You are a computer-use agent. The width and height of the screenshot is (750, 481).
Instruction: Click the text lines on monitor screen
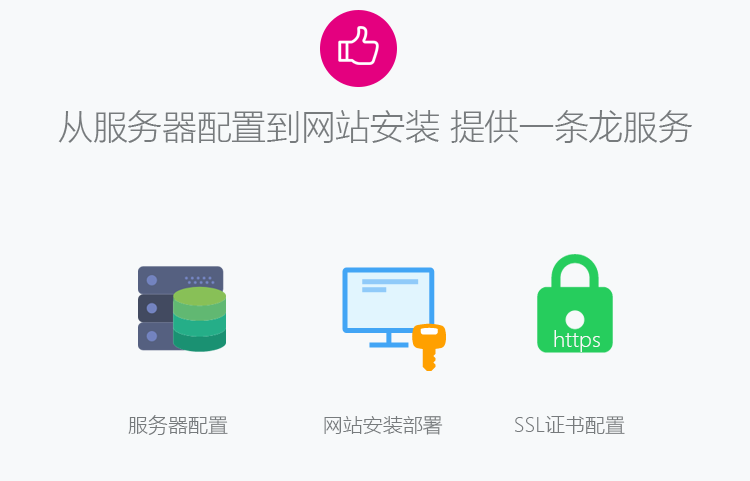390,285
